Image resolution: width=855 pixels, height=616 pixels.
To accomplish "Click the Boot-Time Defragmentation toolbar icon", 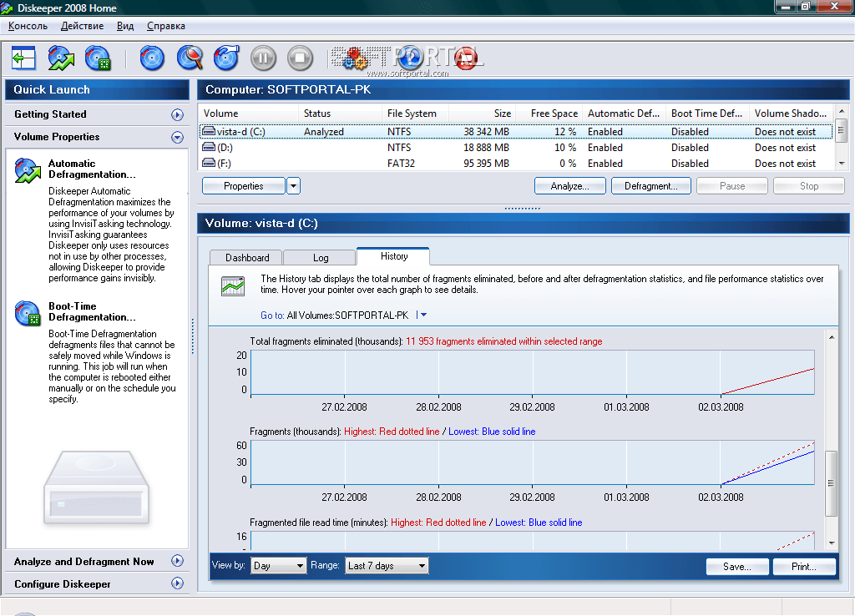I will [98, 58].
